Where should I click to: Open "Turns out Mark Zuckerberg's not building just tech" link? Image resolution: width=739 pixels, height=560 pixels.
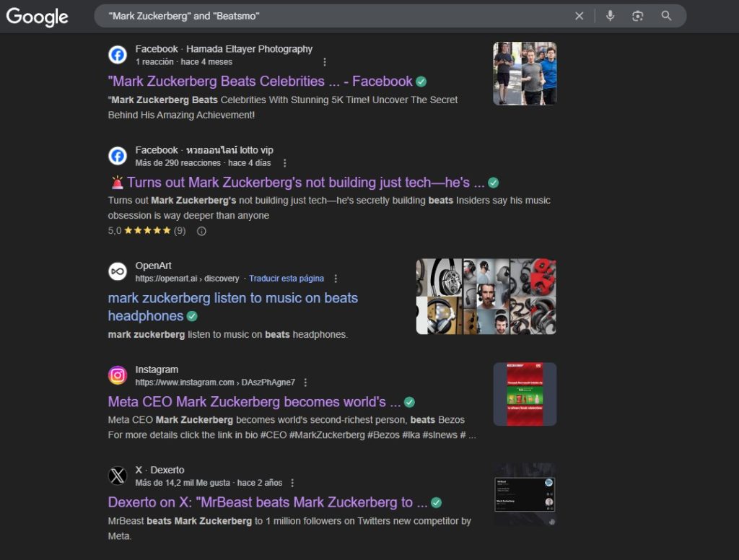(297, 183)
